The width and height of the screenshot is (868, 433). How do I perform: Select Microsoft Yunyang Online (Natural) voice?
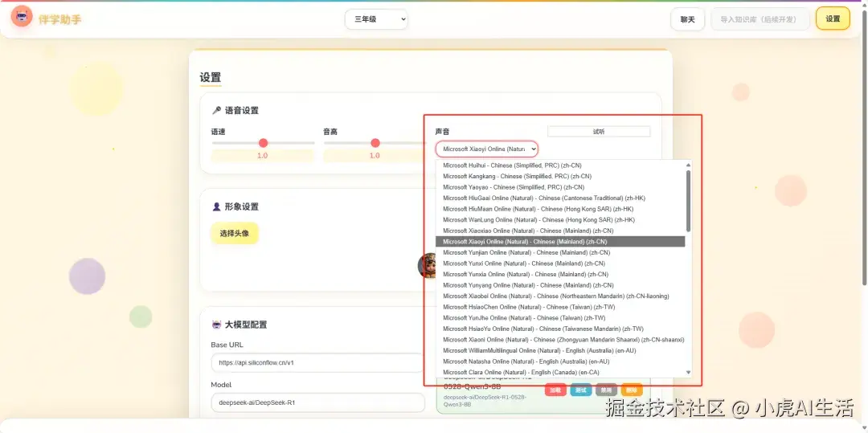560,285
